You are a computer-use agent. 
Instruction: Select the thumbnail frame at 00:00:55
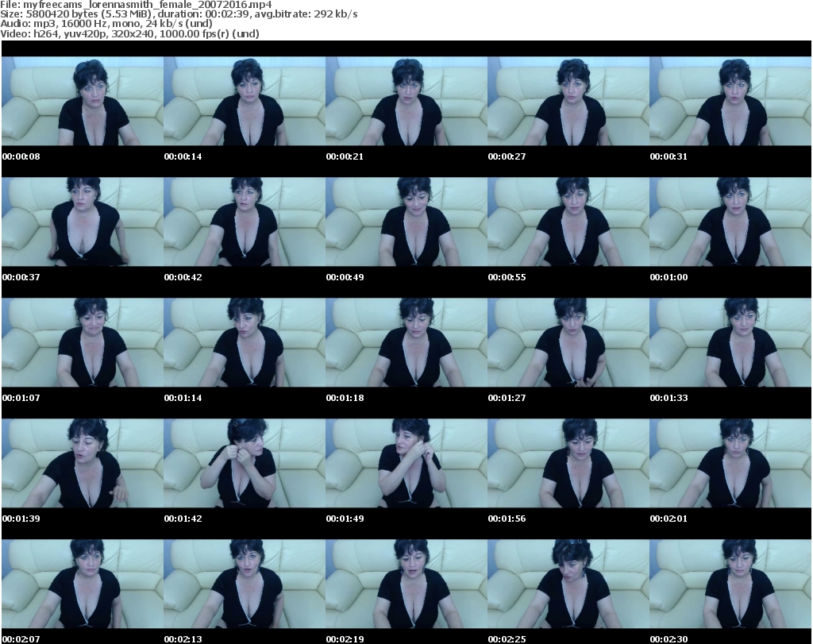[568, 222]
